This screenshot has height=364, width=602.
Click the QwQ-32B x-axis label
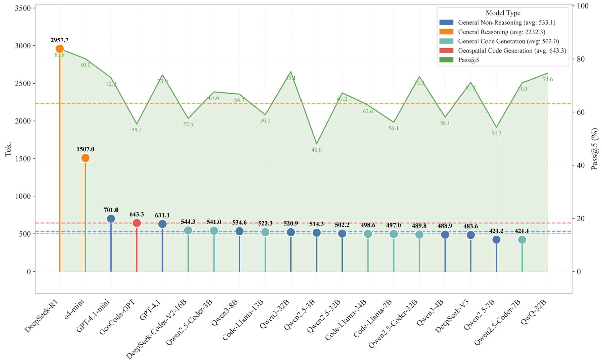(x=533, y=312)
